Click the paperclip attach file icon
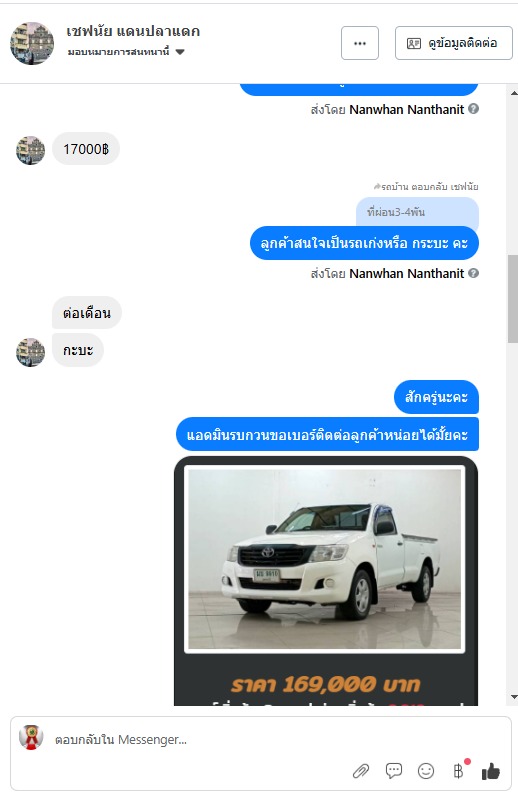 [x=361, y=771]
